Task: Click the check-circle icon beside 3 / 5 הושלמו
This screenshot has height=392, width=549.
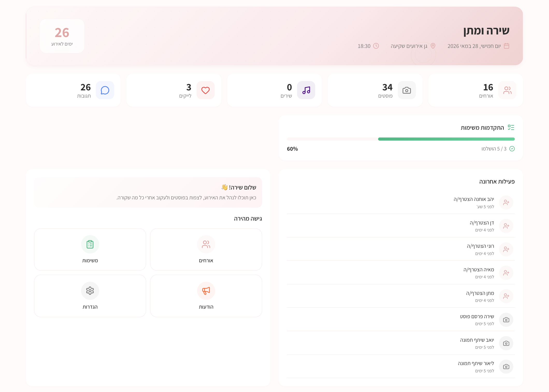Action: pyautogui.click(x=512, y=149)
